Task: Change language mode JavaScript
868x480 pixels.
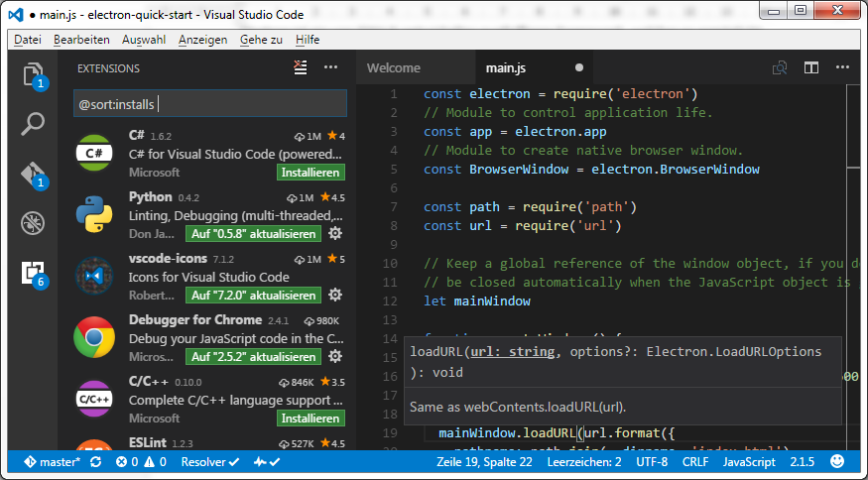Action: coord(750,462)
